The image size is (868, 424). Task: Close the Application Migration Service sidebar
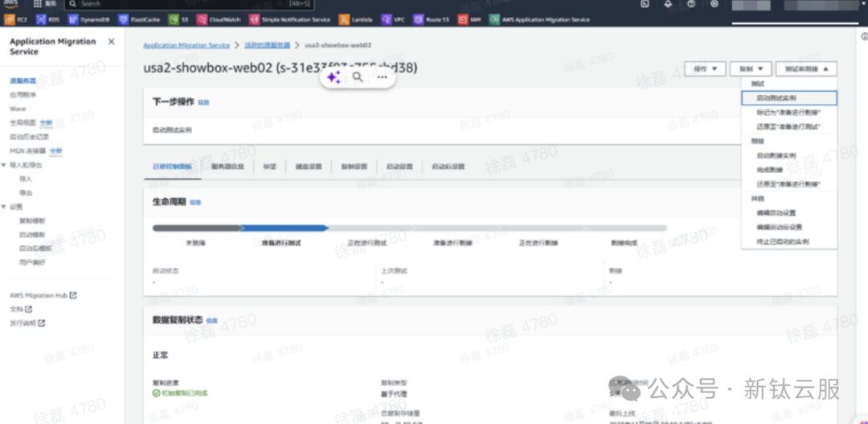pyautogui.click(x=111, y=42)
